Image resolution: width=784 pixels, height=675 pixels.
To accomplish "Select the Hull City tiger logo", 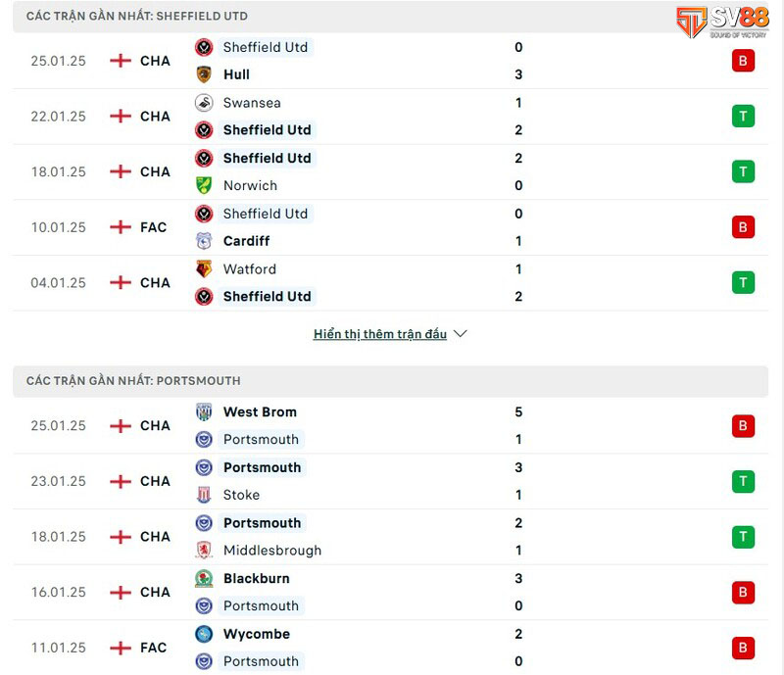I will pos(205,74).
